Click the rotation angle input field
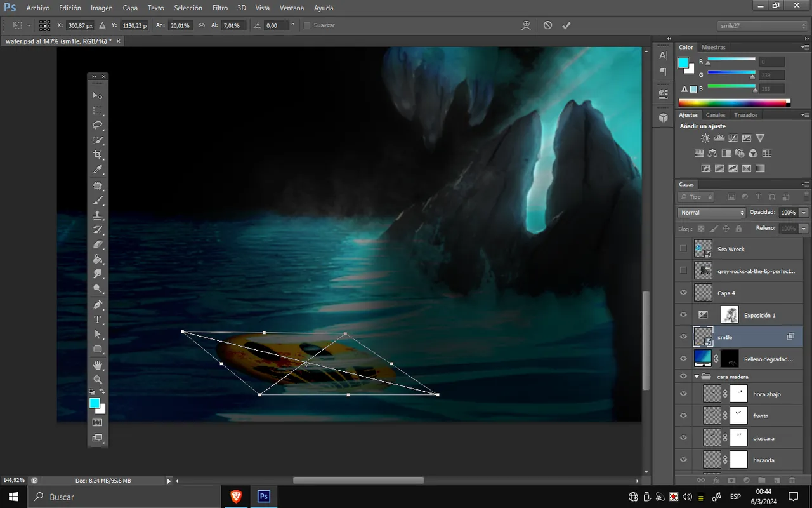 (277, 25)
